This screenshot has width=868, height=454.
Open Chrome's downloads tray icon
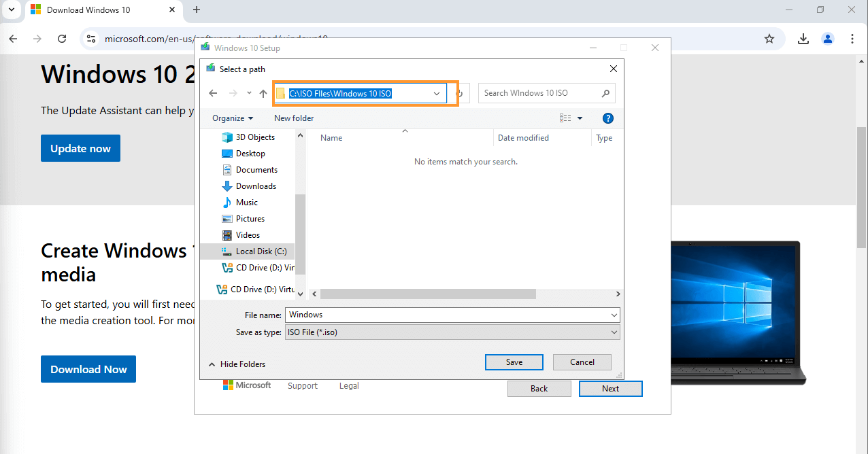[803, 39]
